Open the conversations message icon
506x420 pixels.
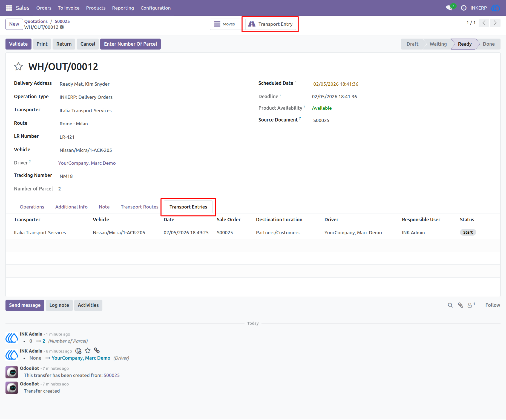[x=449, y=8]
